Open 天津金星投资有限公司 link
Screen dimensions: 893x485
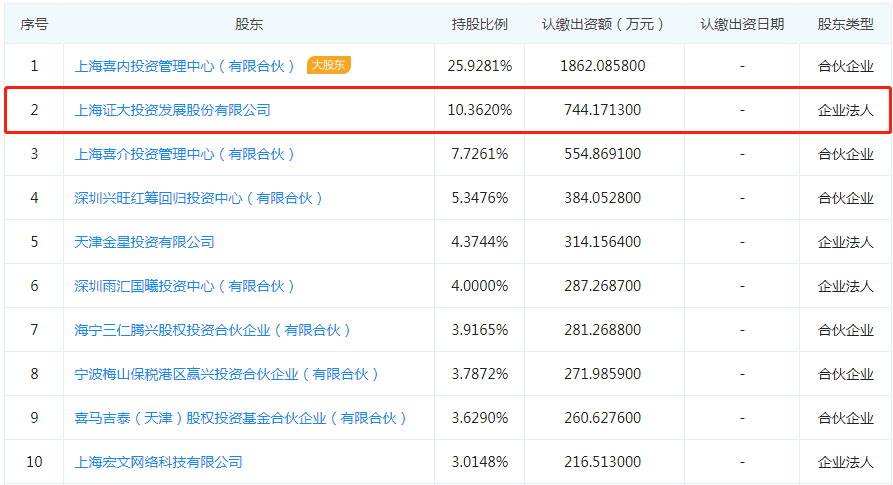click(144, 242)
